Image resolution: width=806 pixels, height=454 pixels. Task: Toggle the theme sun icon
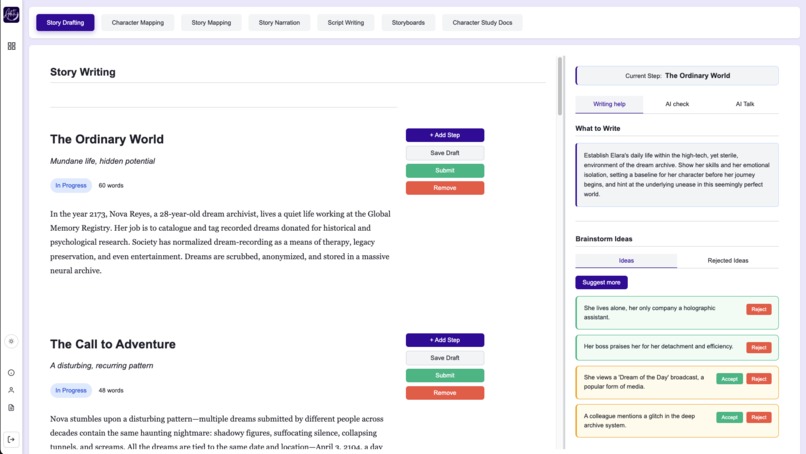[x=11, y=341]
